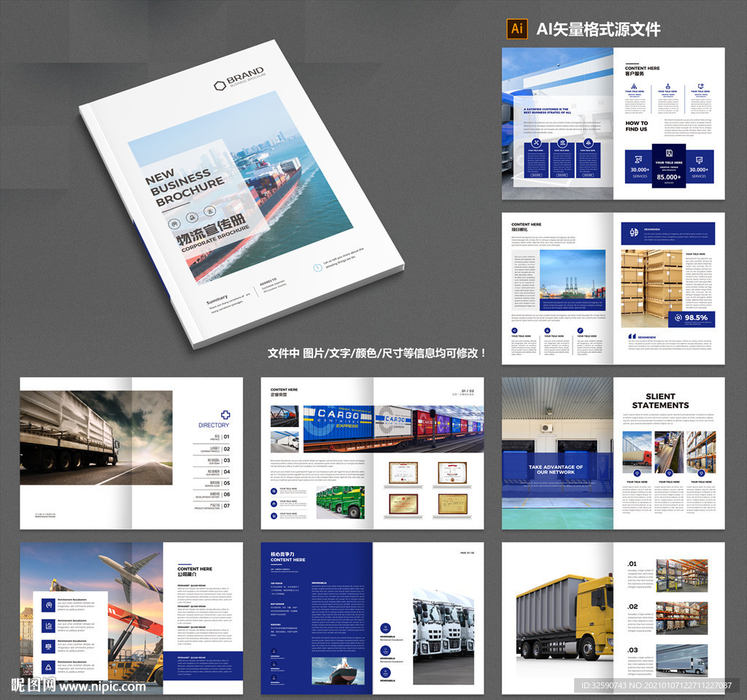The height and width of the screenshot is (700, 747).
Task: Click the 'CONTENT HERE 公司简介' heading
Action: point(194,572)
